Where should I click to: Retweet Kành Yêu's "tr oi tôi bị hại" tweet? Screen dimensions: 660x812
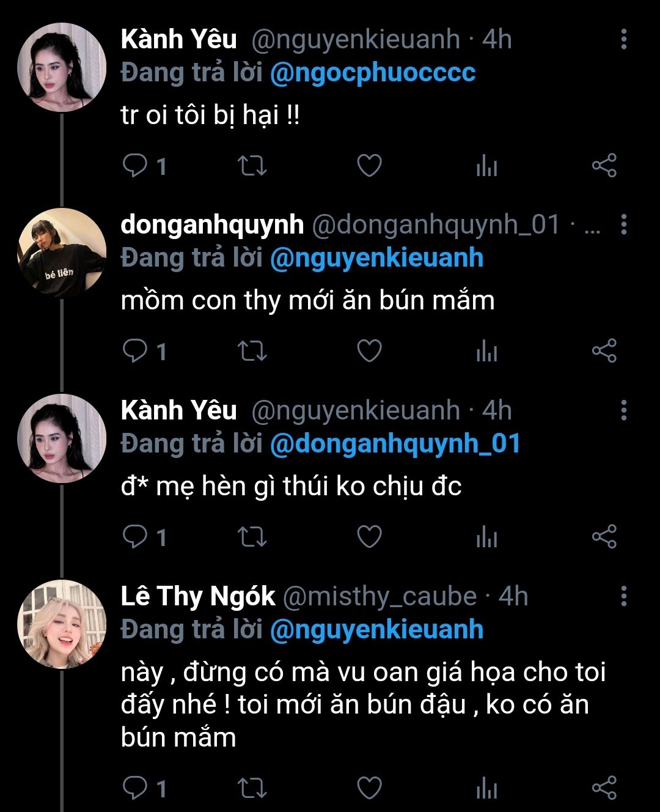(x=252, y=166)
